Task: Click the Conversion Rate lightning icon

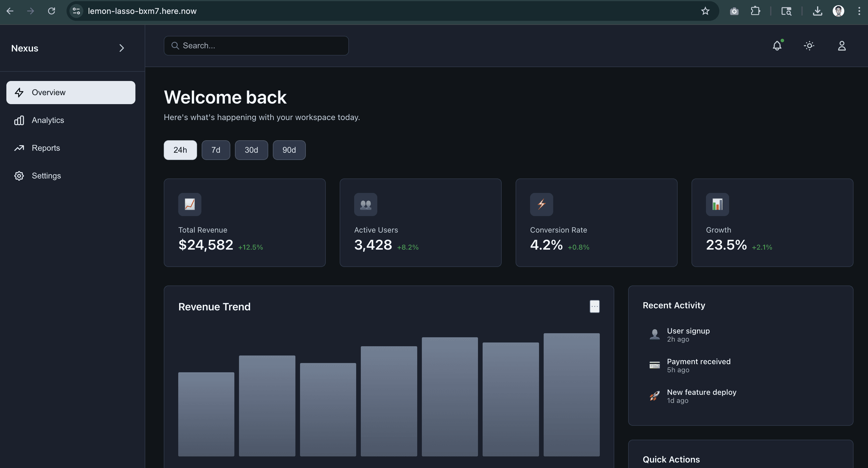Action: (541, 204)
